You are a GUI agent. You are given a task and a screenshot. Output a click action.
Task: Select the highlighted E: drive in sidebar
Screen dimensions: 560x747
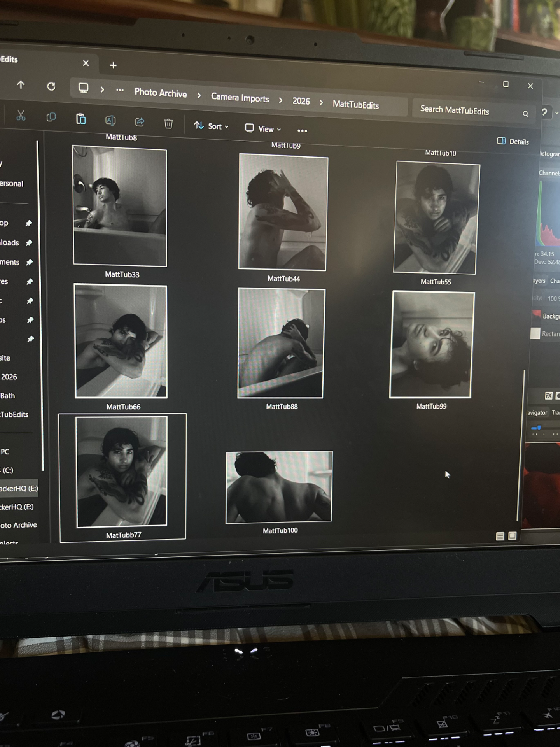pos(19,488)
